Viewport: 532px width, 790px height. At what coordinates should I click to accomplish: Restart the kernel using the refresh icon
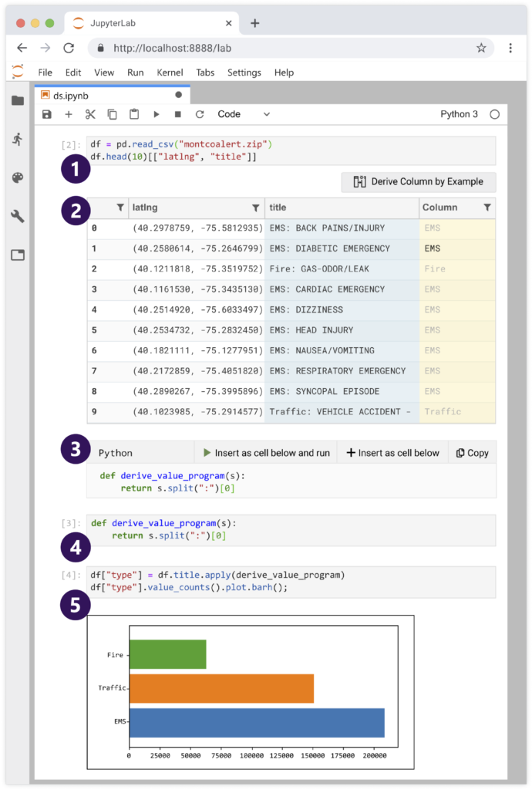[200, 114]
